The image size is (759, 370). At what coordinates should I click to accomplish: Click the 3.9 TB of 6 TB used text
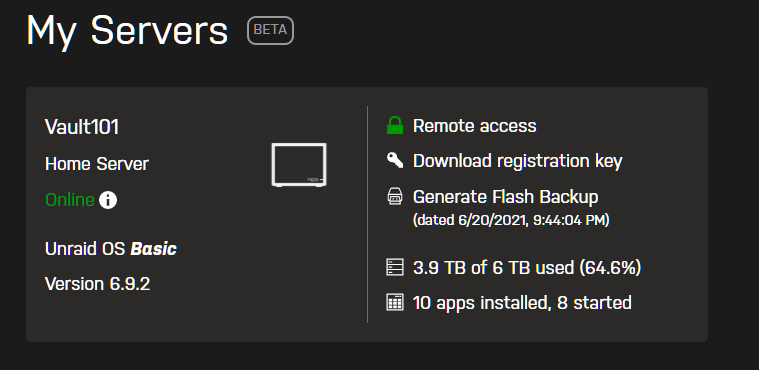click(527, 267)
